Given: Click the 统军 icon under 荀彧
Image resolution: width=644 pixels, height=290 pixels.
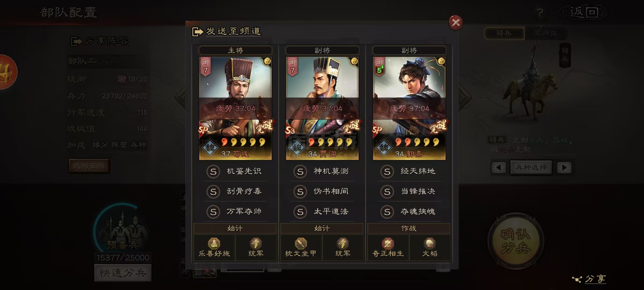Looking at the screenshot, I should click(256, 244).
